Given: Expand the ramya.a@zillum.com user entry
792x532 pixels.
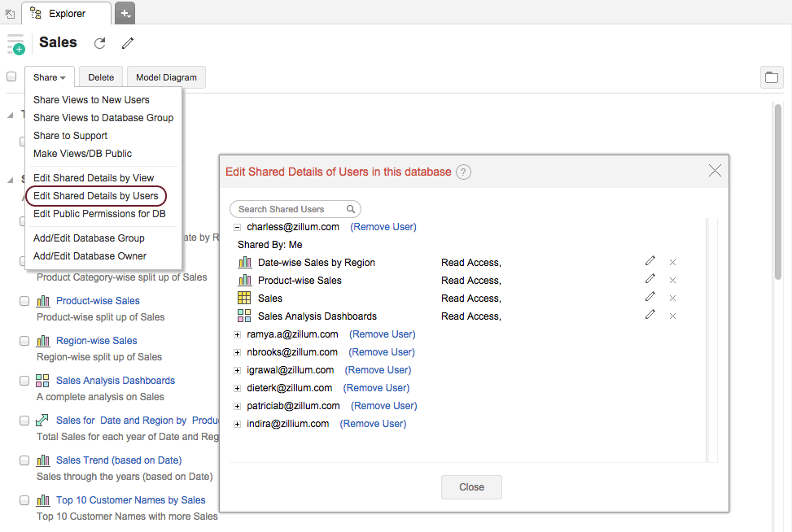Looking at the screenshot, I should 238,334.
